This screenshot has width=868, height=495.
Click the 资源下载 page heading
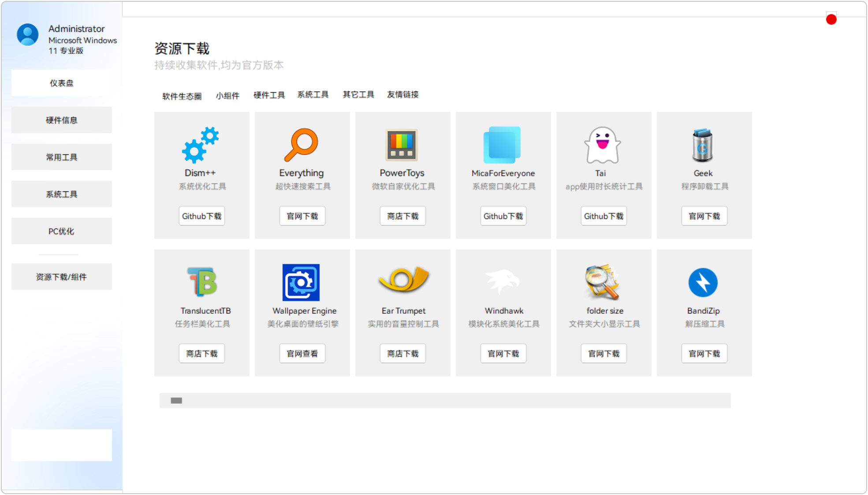[182, 48]
